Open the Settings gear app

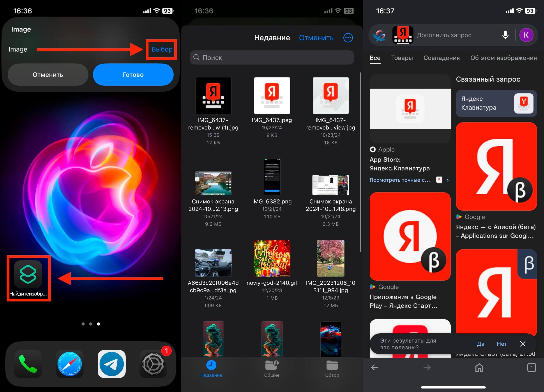click(x=153, y=364)
